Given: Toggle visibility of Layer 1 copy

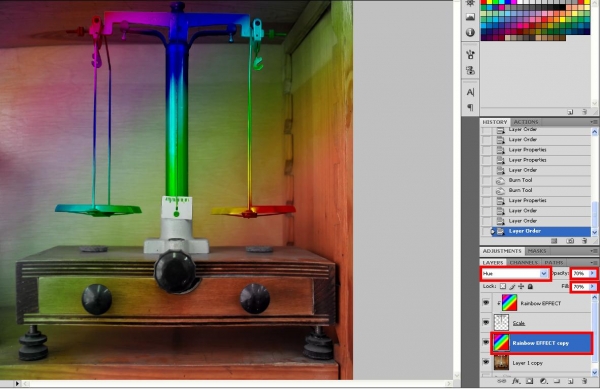Looking at the screenshot, I should (486, 362).
